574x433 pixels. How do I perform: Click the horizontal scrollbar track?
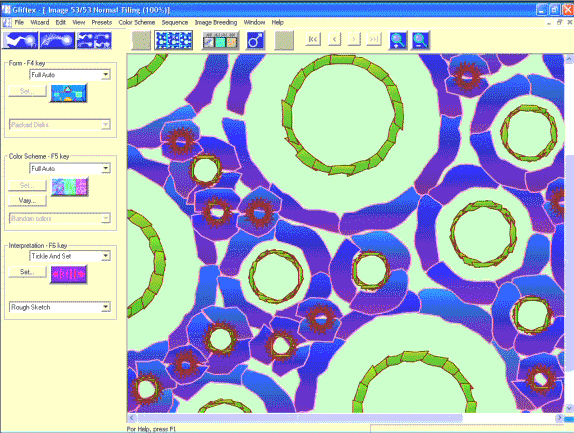coord(508,418)
